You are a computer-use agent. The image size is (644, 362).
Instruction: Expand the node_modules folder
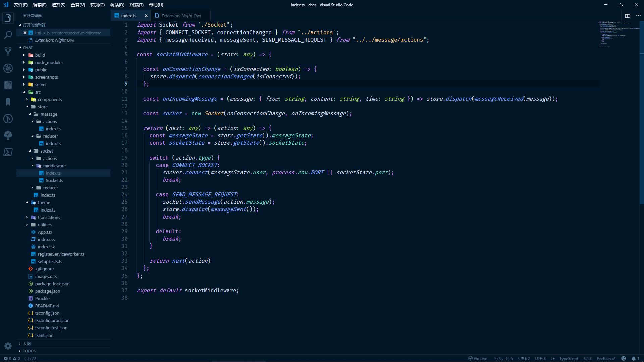49,62
